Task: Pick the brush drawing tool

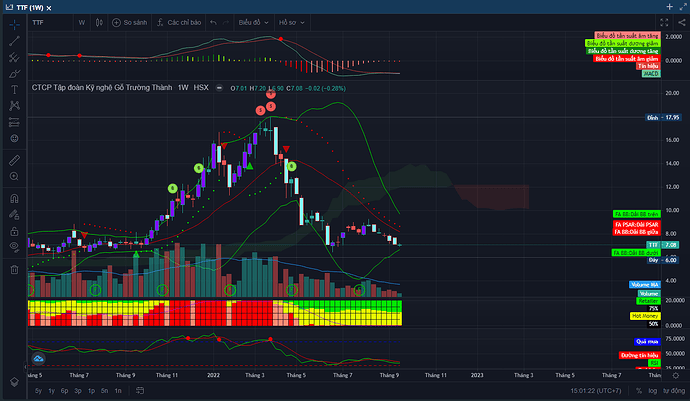Action: click(x=14, y=74)
